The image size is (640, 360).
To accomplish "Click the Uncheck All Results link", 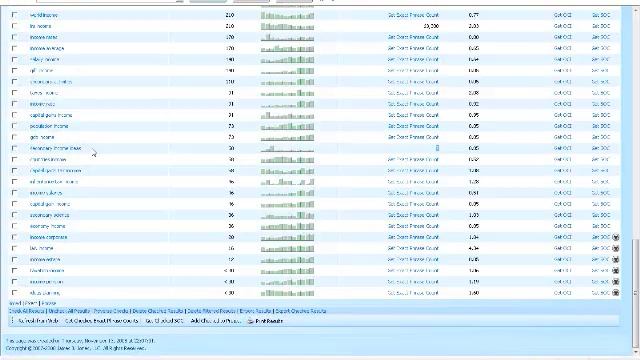I will click(69, 311).
